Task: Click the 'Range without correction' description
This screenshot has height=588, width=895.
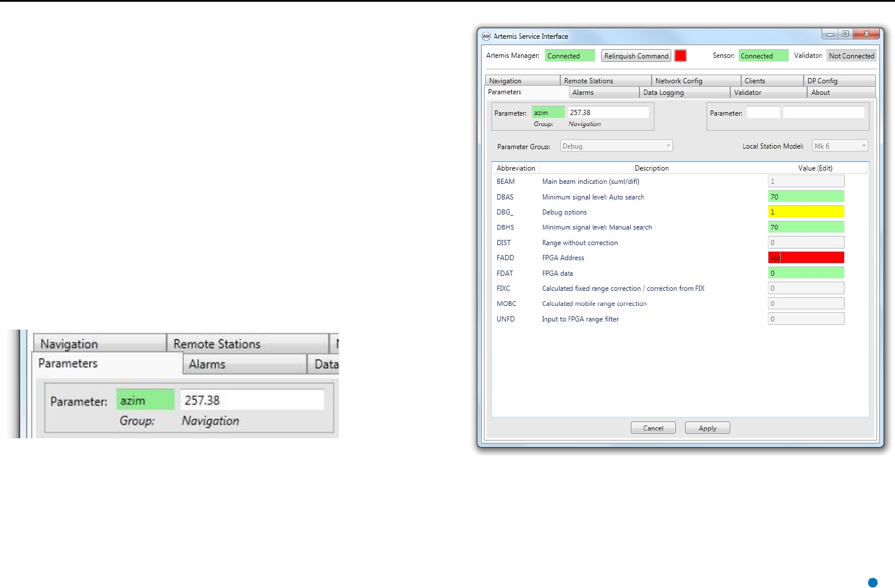Action: coord(580,243)
